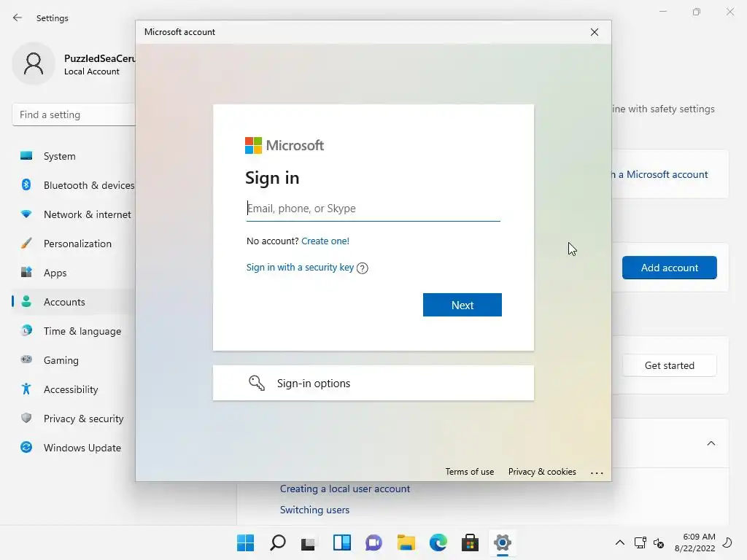
Task: Click the Gaming controller icon
Action: [26, 359]
